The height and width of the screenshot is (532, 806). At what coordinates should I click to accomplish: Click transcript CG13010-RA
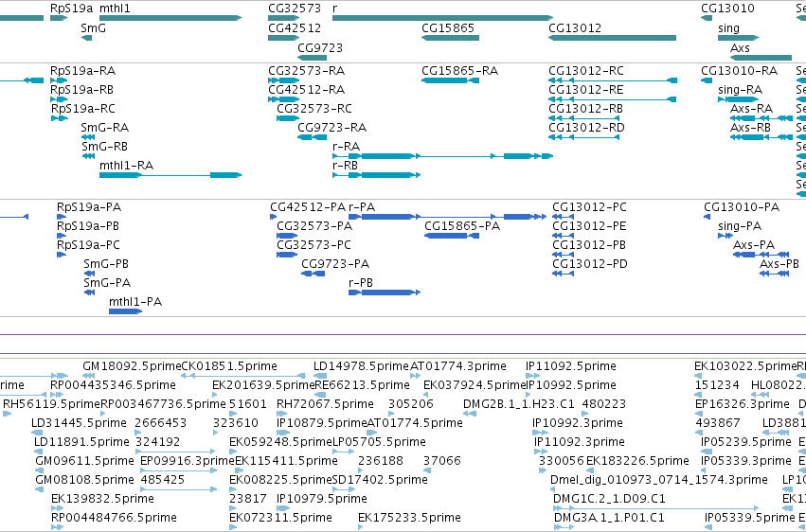pyautogui.click(x=707, y=80)
